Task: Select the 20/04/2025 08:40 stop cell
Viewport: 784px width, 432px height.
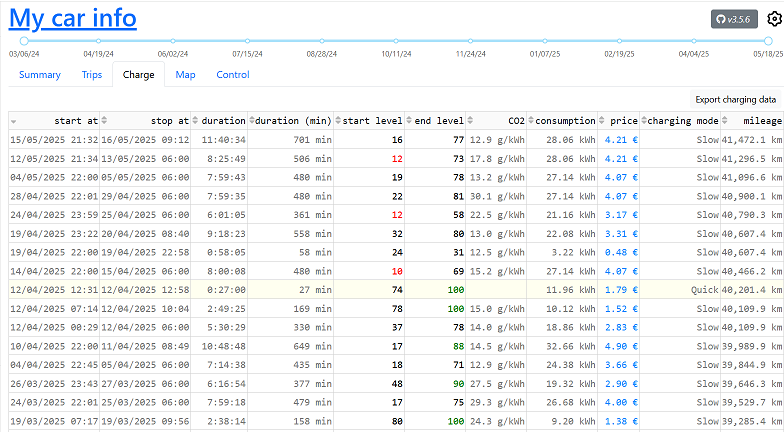Action: pos(145,234)
